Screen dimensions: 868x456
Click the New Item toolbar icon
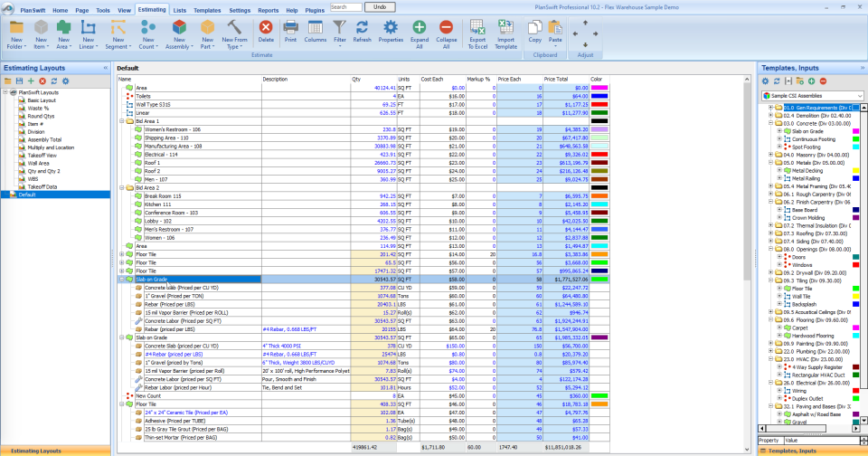click(x=41, y=28)
